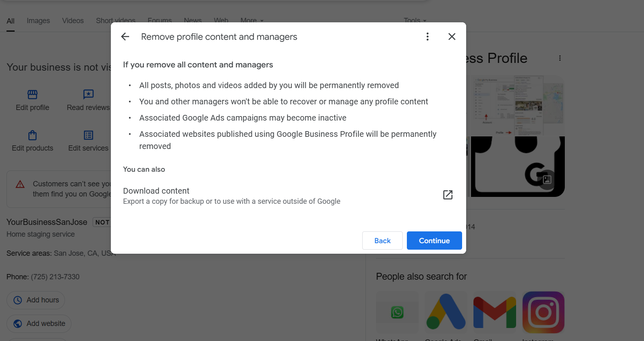Open the News results tab
The image size is (644, 341).
tap(192, 20)
